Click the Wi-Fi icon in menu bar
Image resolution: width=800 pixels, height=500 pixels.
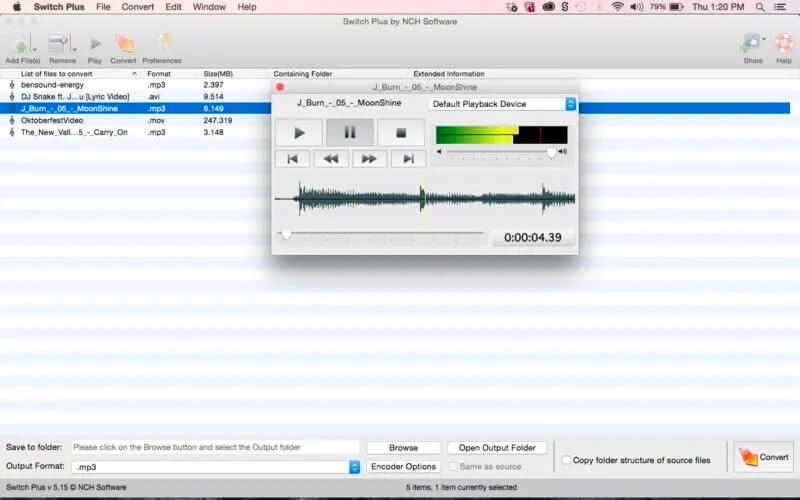pos(617,7)
